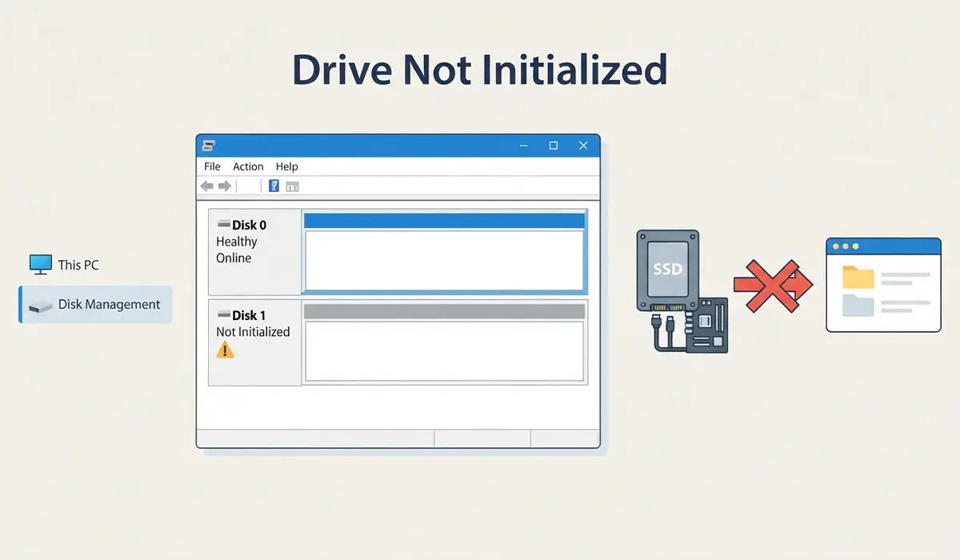The width and height of the screenshot is (960, 560).
Task: Click the Drive Not Initialized heading
Action: point(479,70)
